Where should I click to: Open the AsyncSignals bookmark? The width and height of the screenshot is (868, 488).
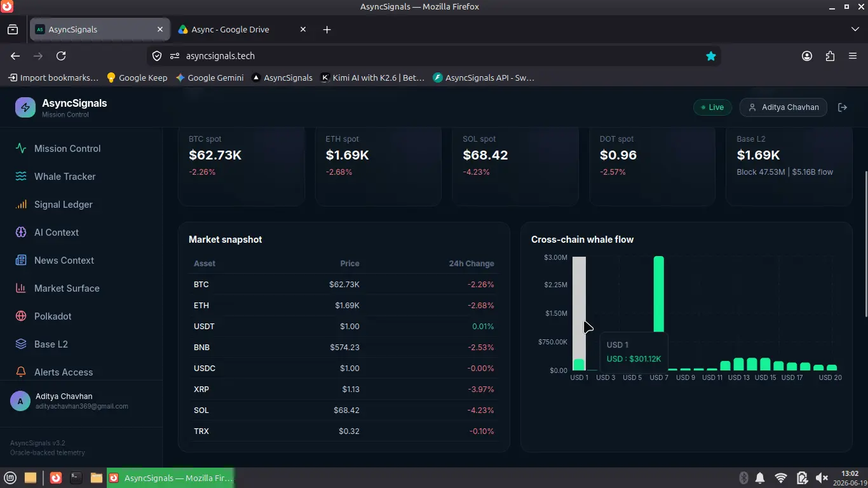point(282,78)
